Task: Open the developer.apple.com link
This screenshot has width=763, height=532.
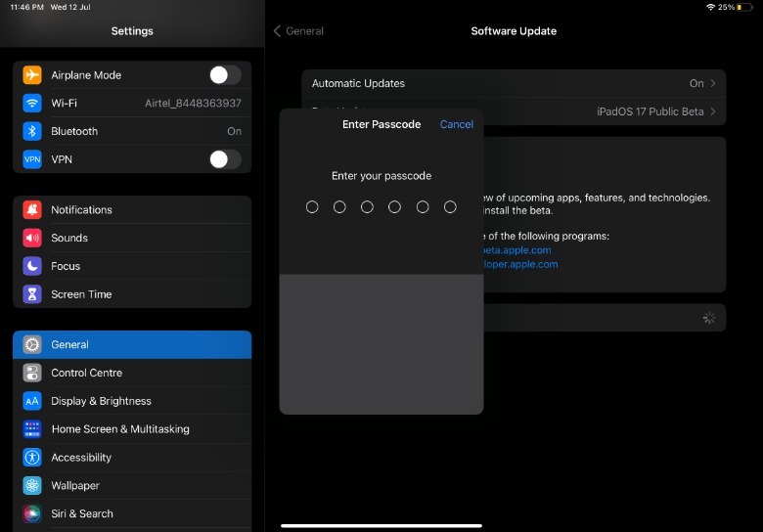Action: pos(520,264)
